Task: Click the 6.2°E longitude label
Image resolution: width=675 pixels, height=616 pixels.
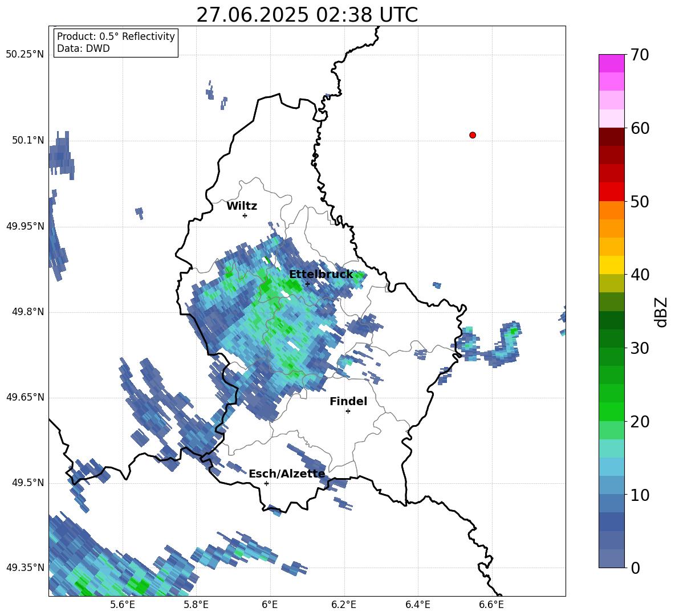Action: click(x=344, y=605)
